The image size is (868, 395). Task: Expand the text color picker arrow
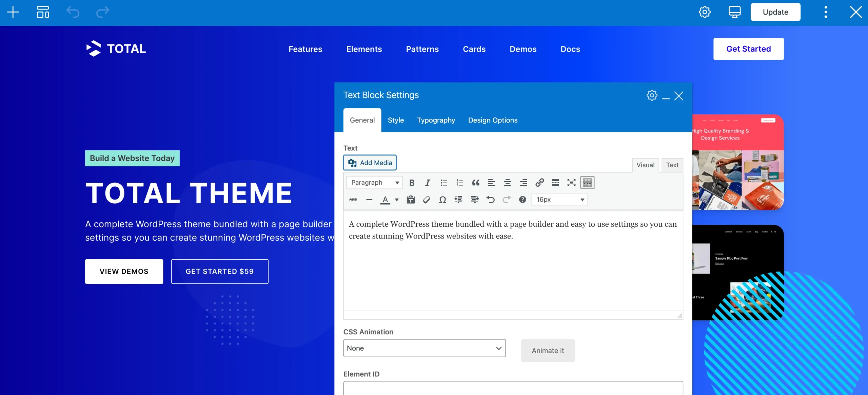click(x=397, y=200)
